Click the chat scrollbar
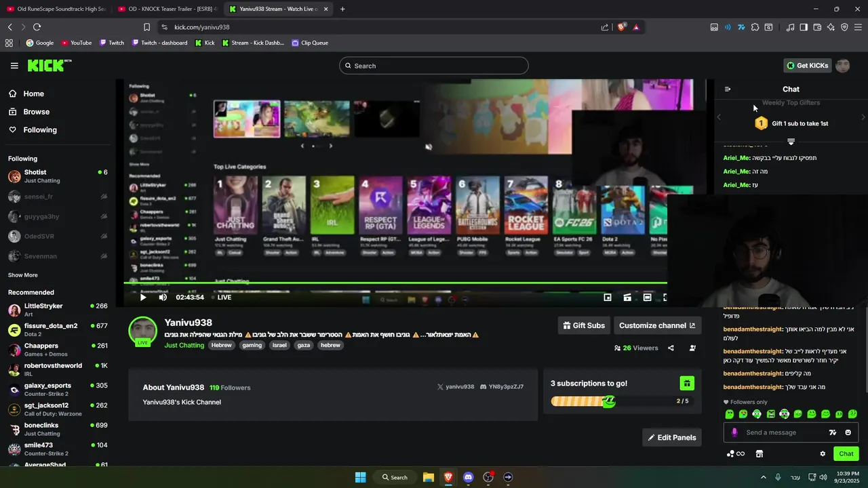This screenshot has width=868, height=488. point(865,349)
